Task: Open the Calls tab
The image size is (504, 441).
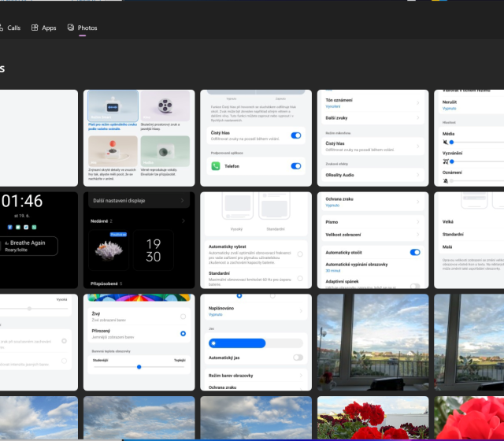Action: (13, 28)
